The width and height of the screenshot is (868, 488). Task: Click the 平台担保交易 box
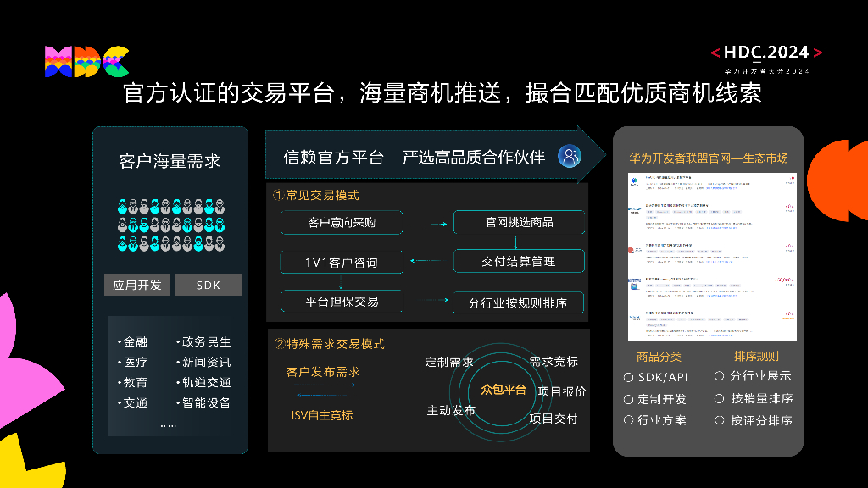point(342,302)
